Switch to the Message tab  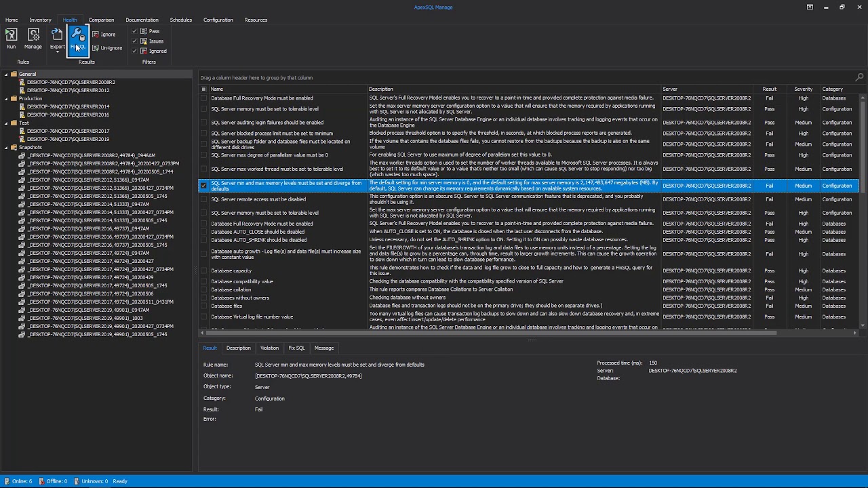point(323,348)
